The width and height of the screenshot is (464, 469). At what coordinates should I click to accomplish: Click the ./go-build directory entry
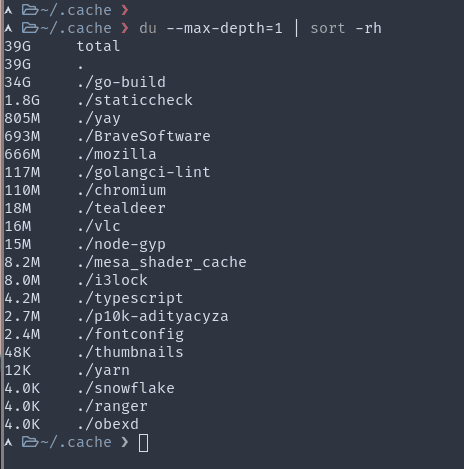[121, 82]
